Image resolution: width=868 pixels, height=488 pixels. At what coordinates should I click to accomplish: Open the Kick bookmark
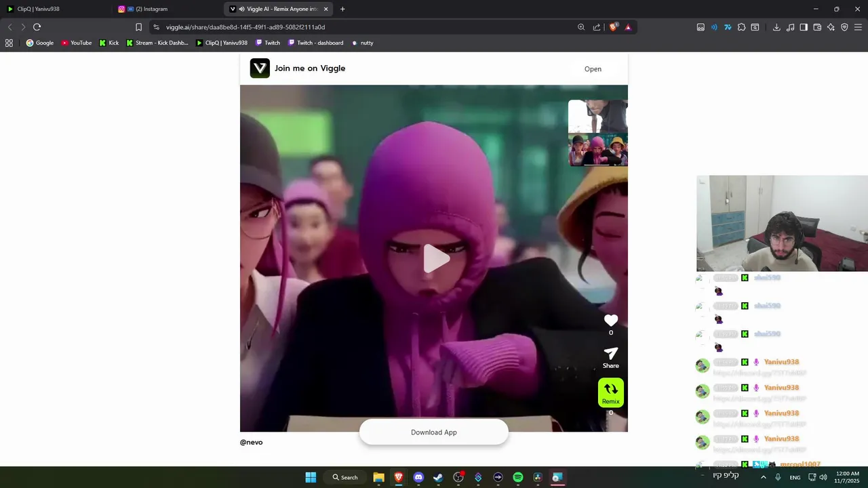tap(109, 43)
